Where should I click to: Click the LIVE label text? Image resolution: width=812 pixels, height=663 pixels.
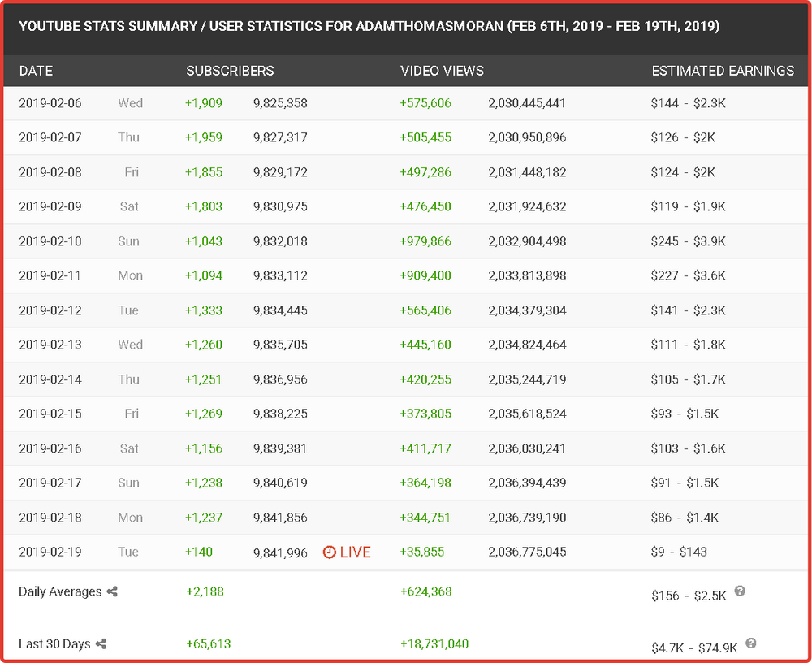[356, 552]
